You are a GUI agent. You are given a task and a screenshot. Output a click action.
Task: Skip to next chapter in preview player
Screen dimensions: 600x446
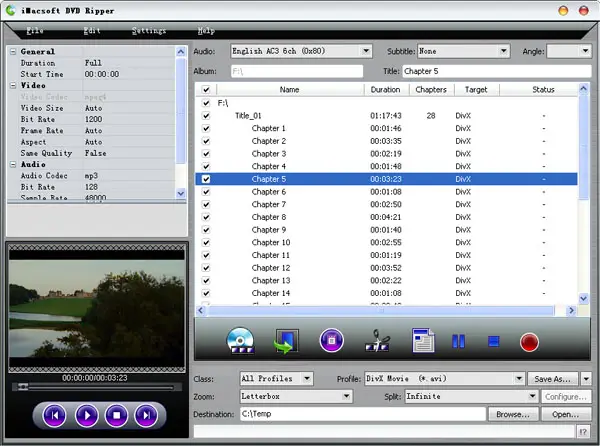pos(147,415)
